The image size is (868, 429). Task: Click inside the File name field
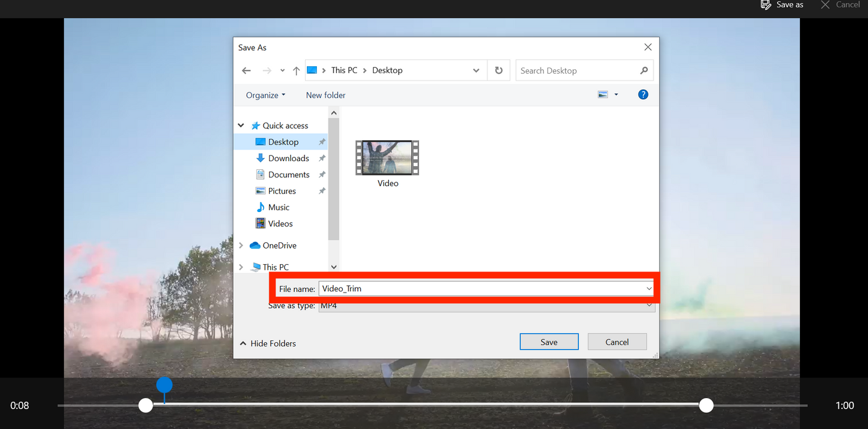[x=434, y=288]
